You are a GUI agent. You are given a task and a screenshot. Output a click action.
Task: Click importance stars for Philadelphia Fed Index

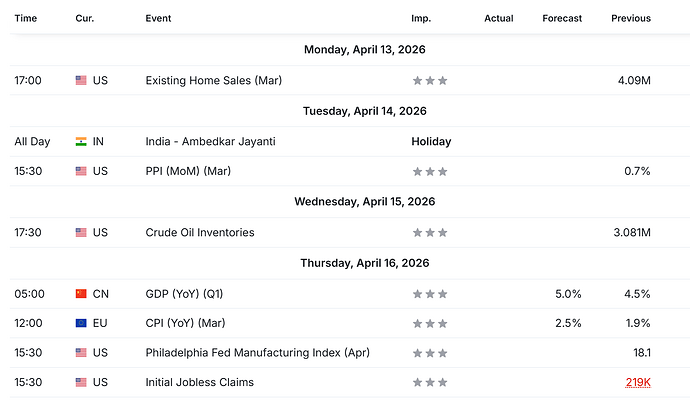click(430, 353)
